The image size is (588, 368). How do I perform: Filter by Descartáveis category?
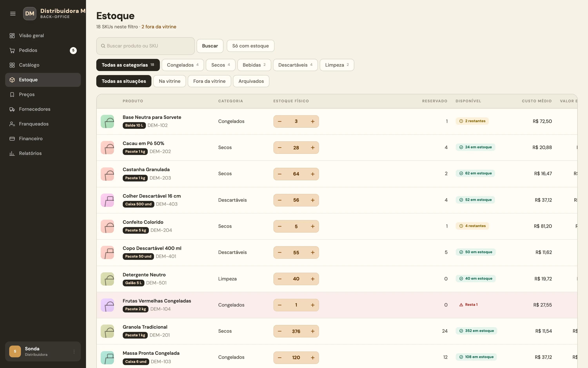(295, 65)
